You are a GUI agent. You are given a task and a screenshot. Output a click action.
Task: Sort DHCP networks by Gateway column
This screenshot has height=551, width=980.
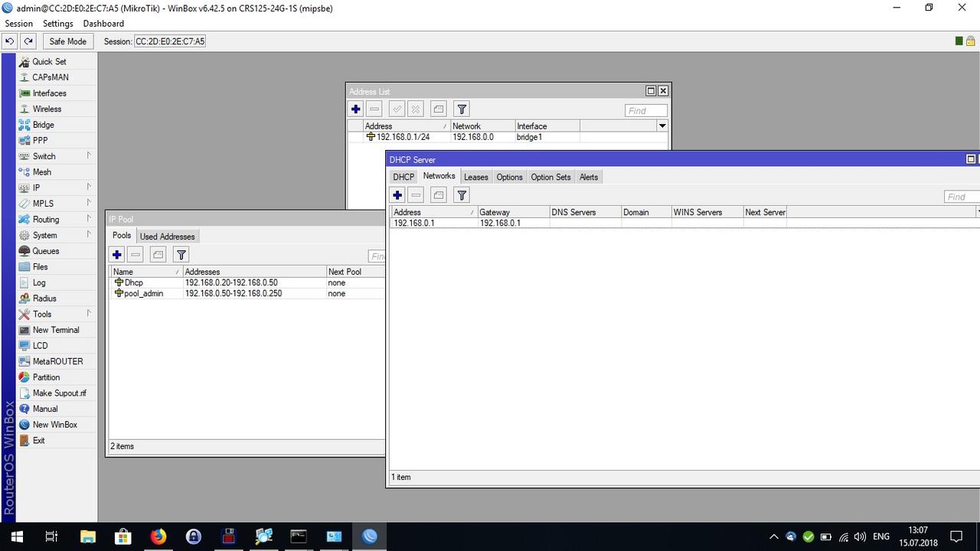pos(513,212)
